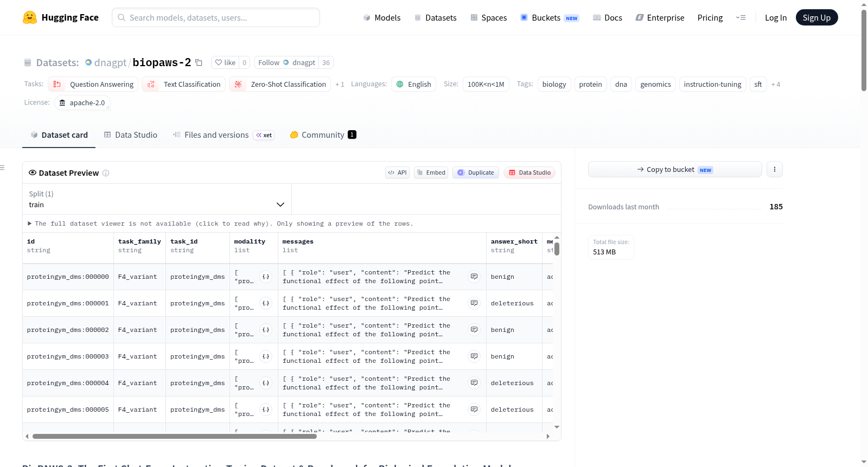The width and height of the screenshot is (868, 467).
Task: Open the Split train dropdown
Action: coord(157,199)
